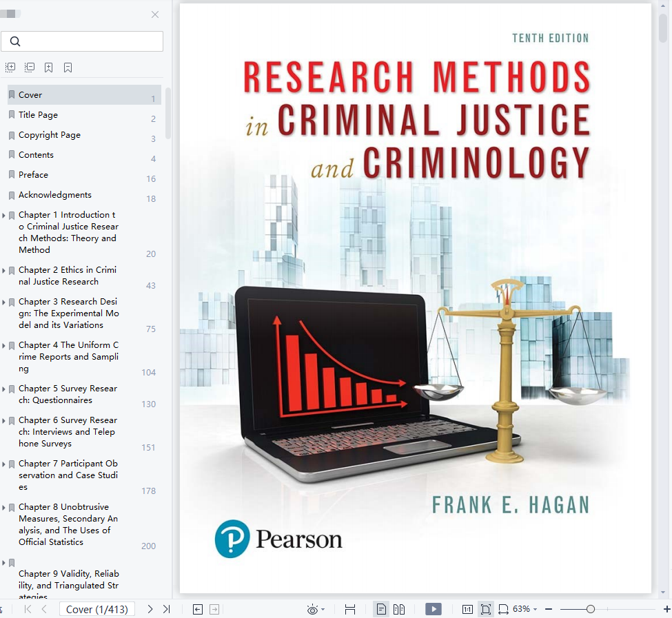
Task: Click the Collapse All bookmarks icon
Action: pos(30,68)
